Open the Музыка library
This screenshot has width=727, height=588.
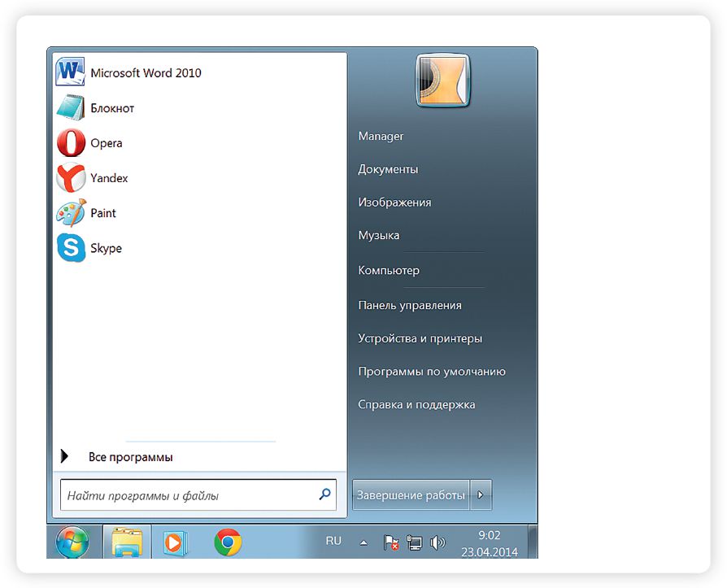[x=378, y=235]
